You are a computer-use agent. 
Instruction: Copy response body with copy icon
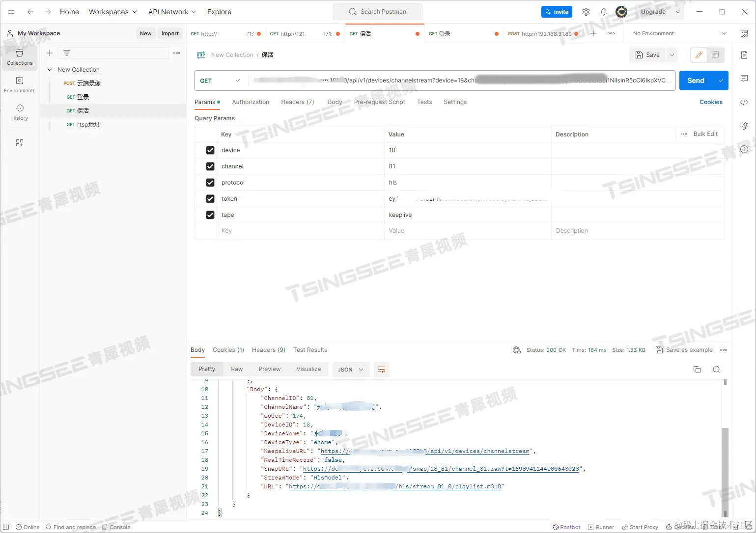click(697, 370)
